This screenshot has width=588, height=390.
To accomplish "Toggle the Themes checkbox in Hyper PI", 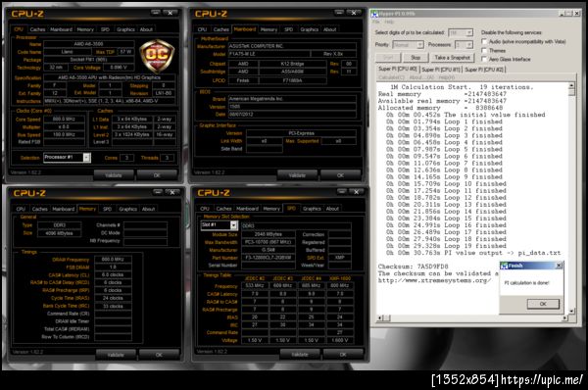I will coord(484,50).
